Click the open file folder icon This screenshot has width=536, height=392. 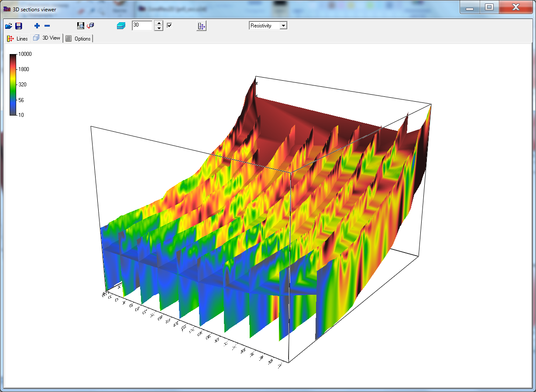tap(9, 26)
